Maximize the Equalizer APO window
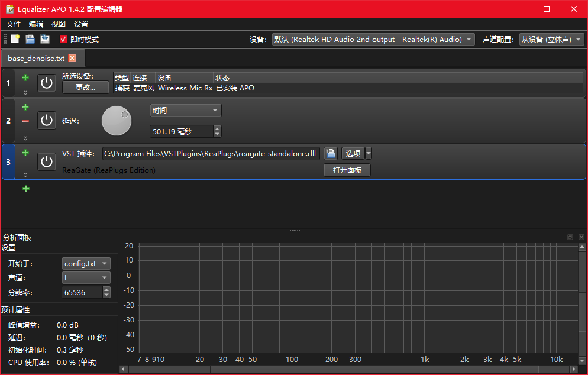Viewport: 588px width, 375px height. (x=547, y=9)
